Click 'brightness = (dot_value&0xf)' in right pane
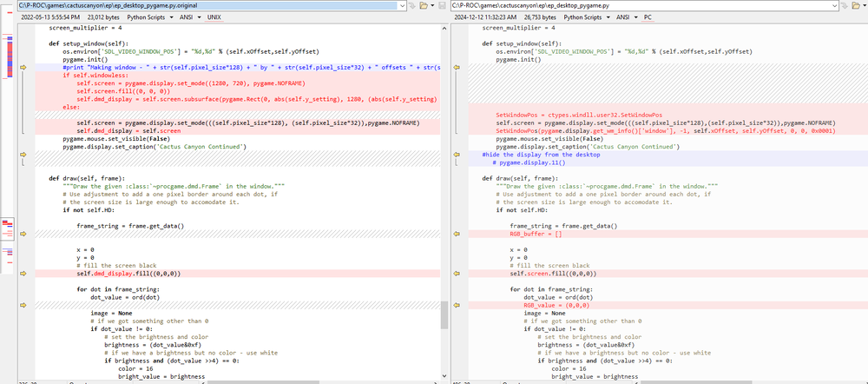The image size is (868, 384). tap(586, 345)
